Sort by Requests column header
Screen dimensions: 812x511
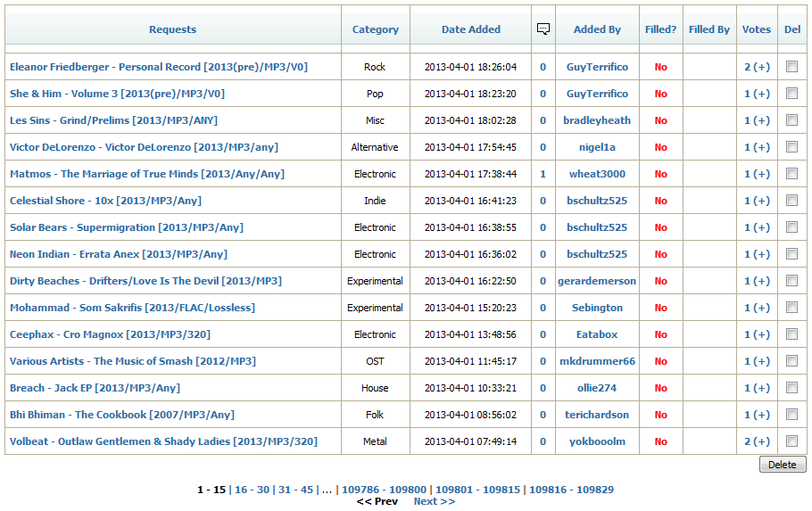(172, 29)
